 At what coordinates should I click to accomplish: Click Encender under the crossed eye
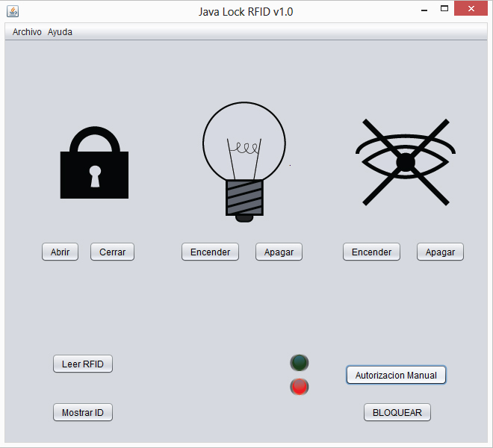pos(371,252)
